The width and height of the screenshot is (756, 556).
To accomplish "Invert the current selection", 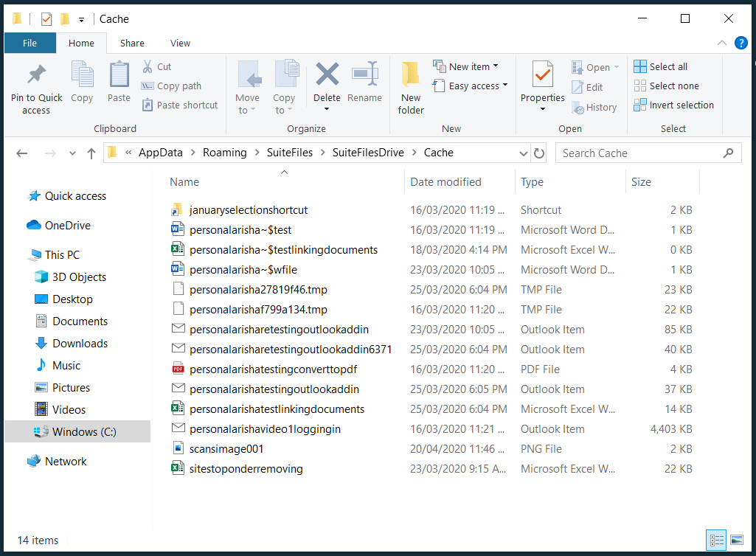I will (673, 105).
